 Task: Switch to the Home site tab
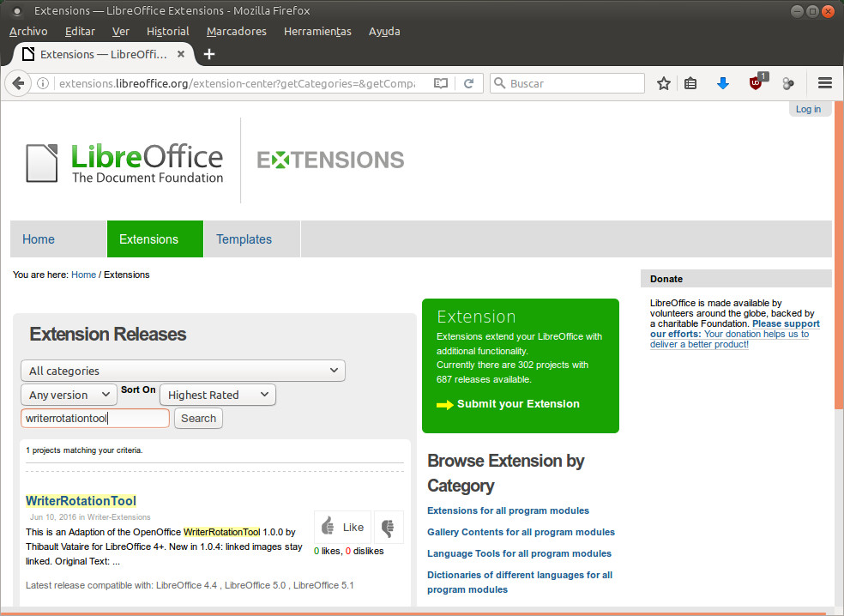[x=58, y=239]
